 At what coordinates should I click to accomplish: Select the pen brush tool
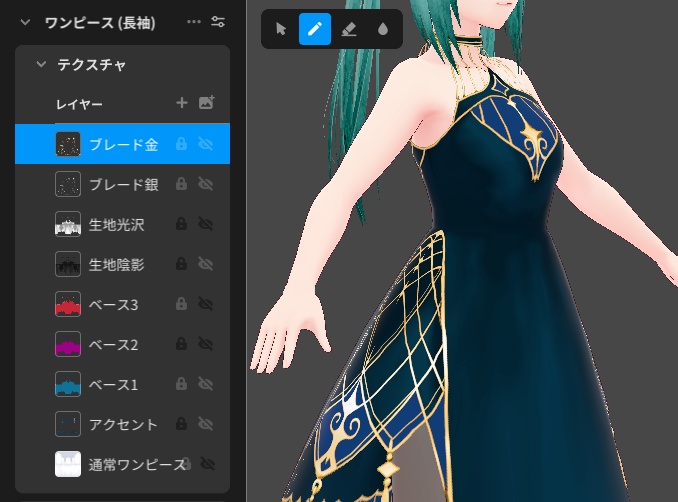tap(315, 29)
